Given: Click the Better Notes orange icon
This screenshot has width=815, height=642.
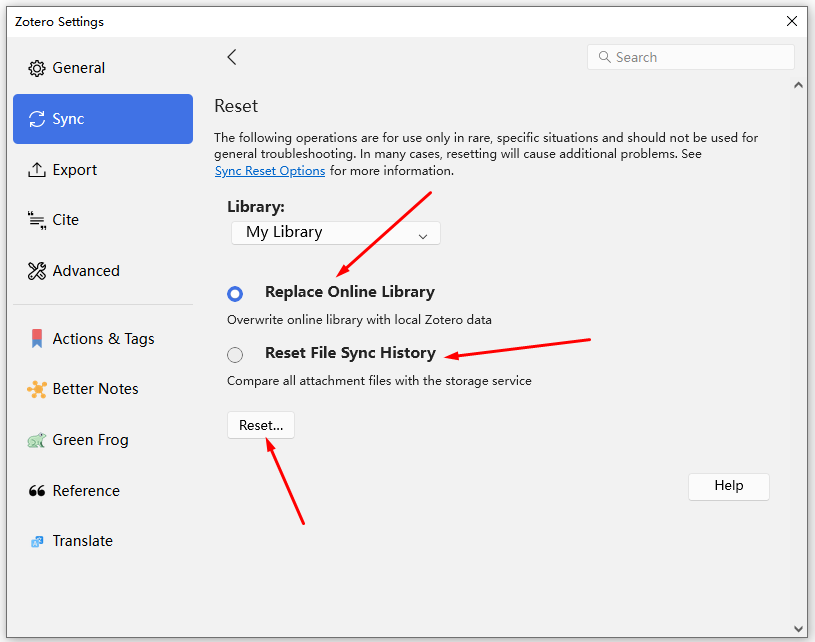Looking at the screenshot, I should 37,389.
